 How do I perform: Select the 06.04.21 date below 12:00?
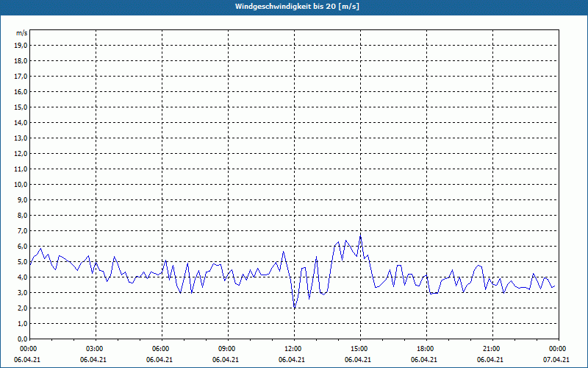pyautogui.click(x=292, y=360)
